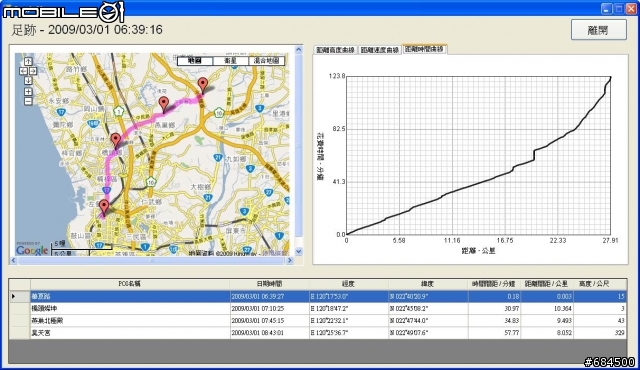The height and width of the screenshot is (370, 640).
Task: Click the distance value 8.052
Action: (x=547, y=333)
